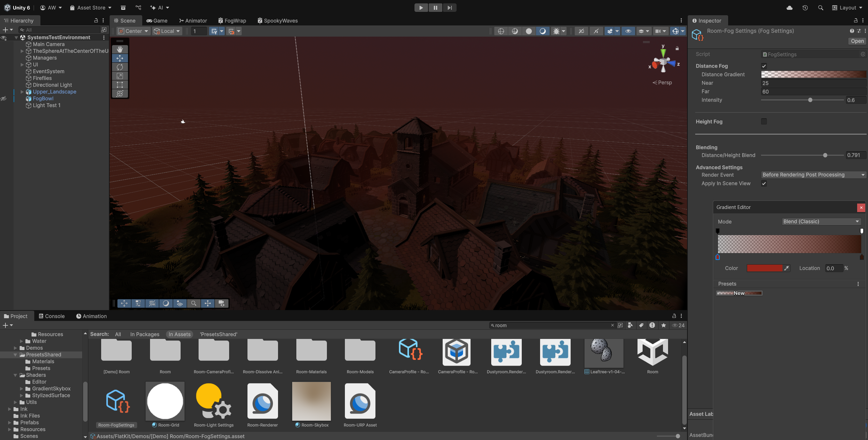Screen dimensions: 868x440
Task: Open the Unity Cloud icon
Action: pos(790,8)
